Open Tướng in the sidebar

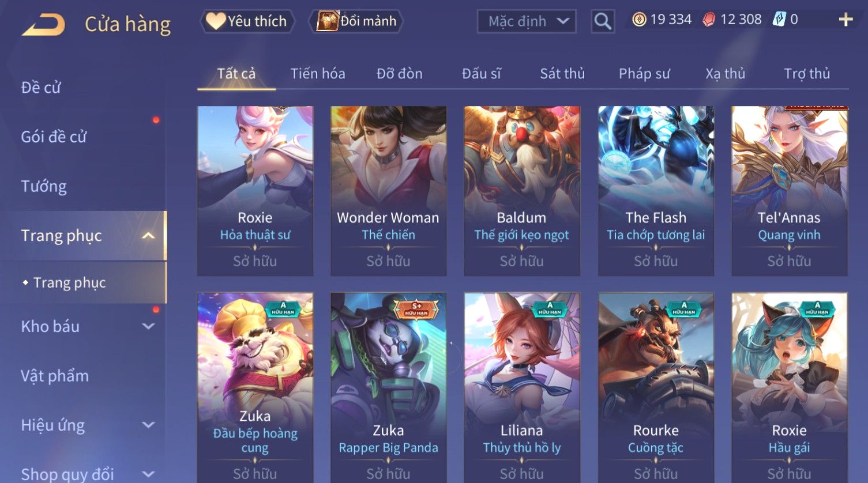click(44, 186)
